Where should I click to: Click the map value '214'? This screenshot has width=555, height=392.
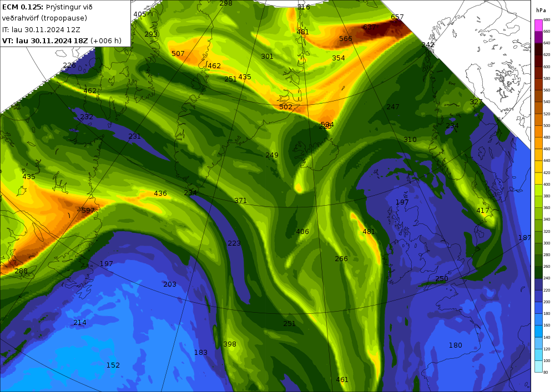(x=79, y=322)
